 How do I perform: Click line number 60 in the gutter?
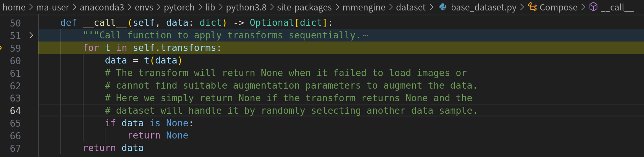tap(15, 61)
